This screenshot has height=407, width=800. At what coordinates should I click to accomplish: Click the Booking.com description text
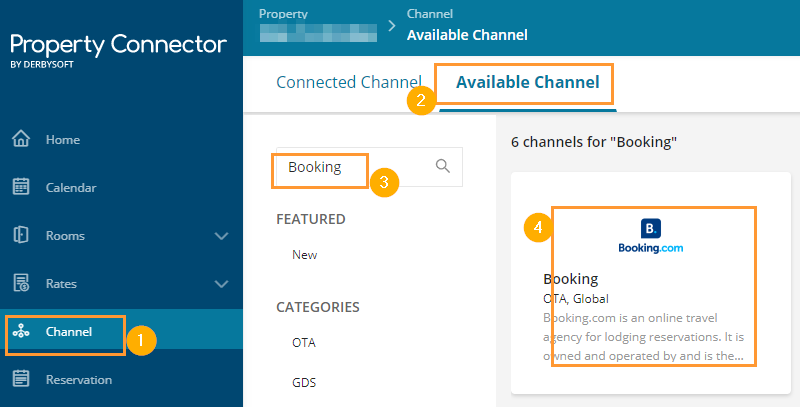[x=643, y=337]
